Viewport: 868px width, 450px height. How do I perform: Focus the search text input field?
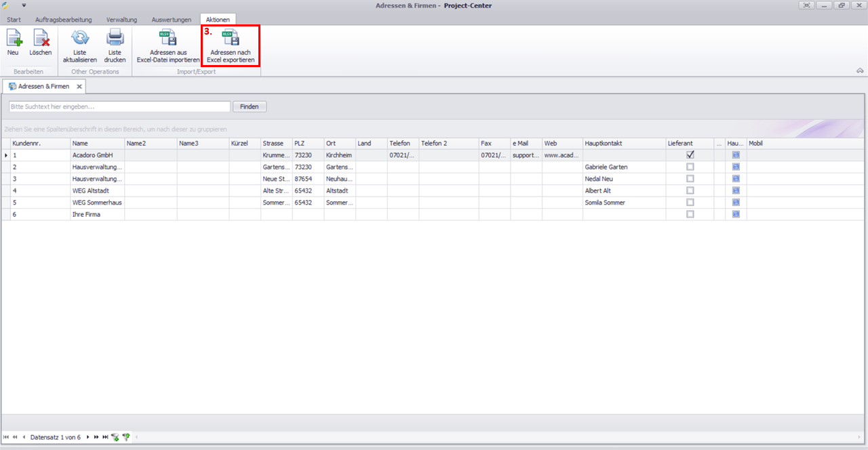119,106
